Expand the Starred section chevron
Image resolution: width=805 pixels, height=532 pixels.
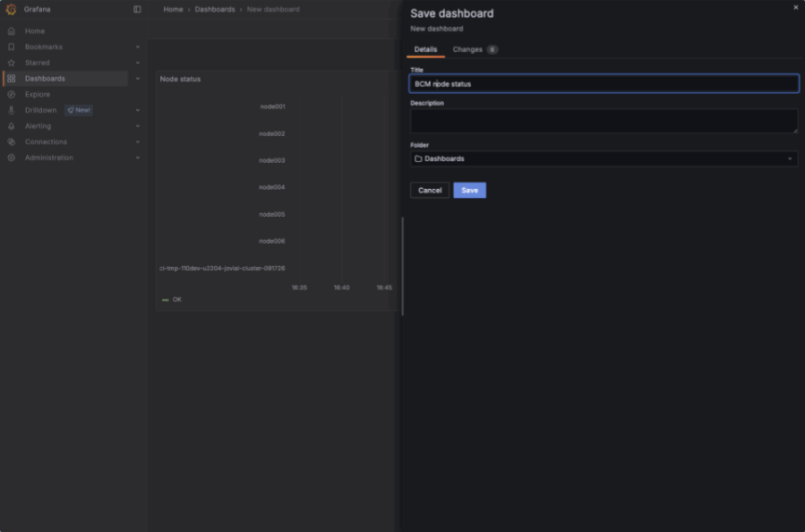point(138,63)
